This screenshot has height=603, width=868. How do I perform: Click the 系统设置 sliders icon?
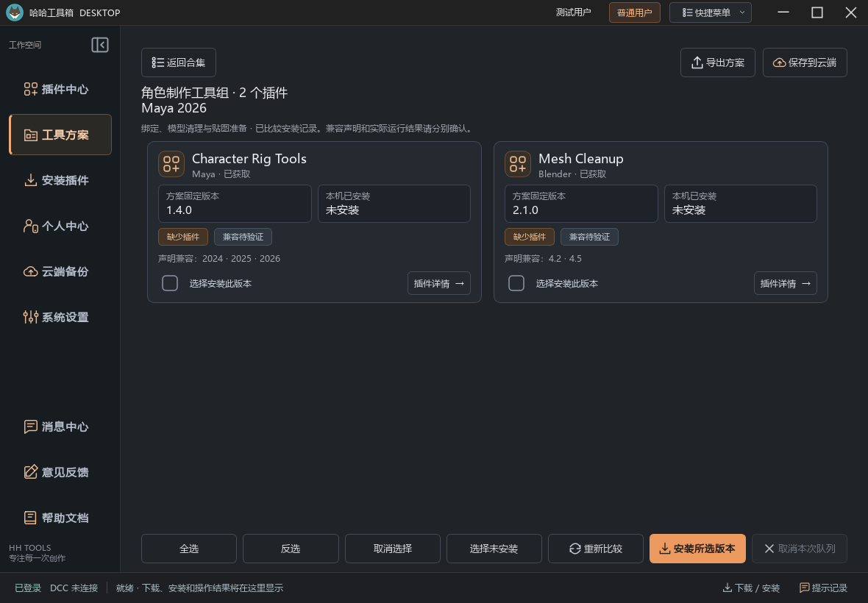pos(30,317)
